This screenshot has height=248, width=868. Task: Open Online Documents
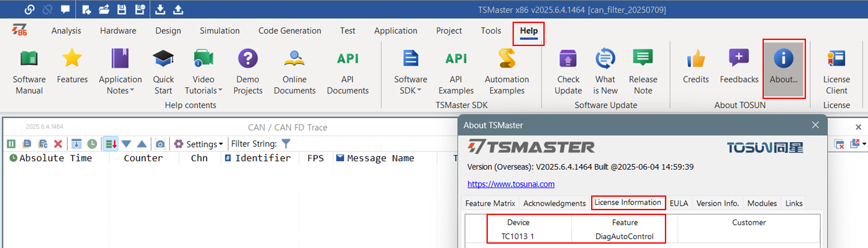295,72
